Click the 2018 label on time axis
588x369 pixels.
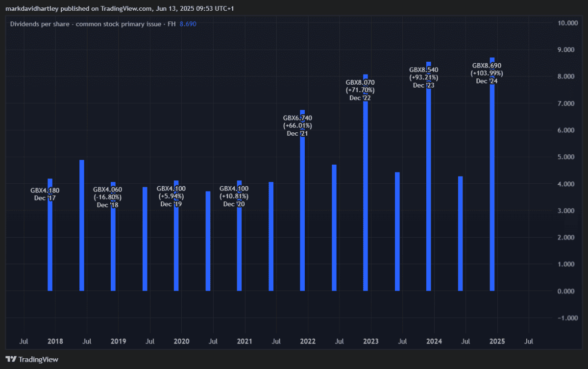(x=55, y=341)
